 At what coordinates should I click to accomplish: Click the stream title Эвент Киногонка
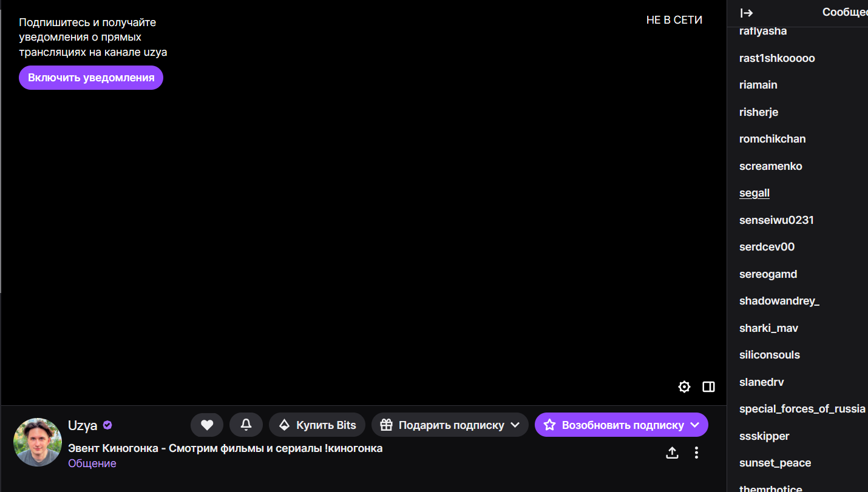[x=225, y=449]
